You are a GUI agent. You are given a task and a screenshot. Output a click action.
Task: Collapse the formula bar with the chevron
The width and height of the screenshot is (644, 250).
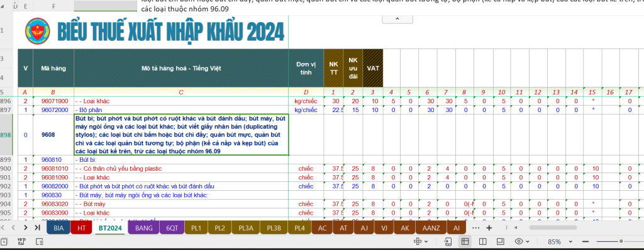(x=397, y=19)
